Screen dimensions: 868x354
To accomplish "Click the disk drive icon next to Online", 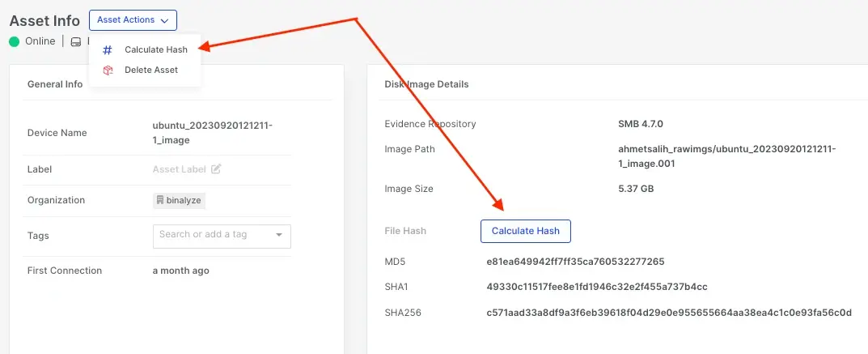I will pos(76,41).
